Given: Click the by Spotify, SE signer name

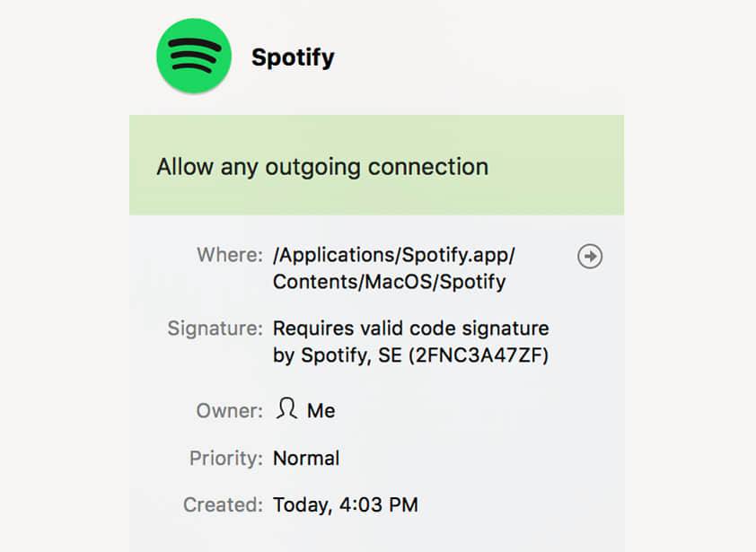Looking at the screenshot, I should pyautogui.click(x=338, y=355).
